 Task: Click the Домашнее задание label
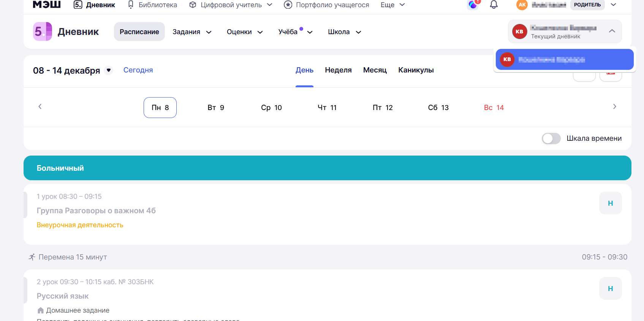tap(78, 310)
